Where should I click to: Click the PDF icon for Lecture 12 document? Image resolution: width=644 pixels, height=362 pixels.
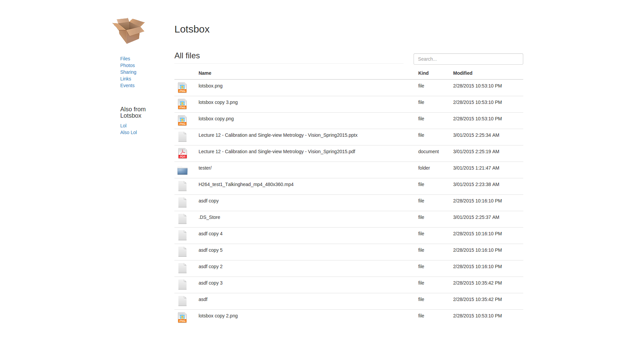point(182,153)
